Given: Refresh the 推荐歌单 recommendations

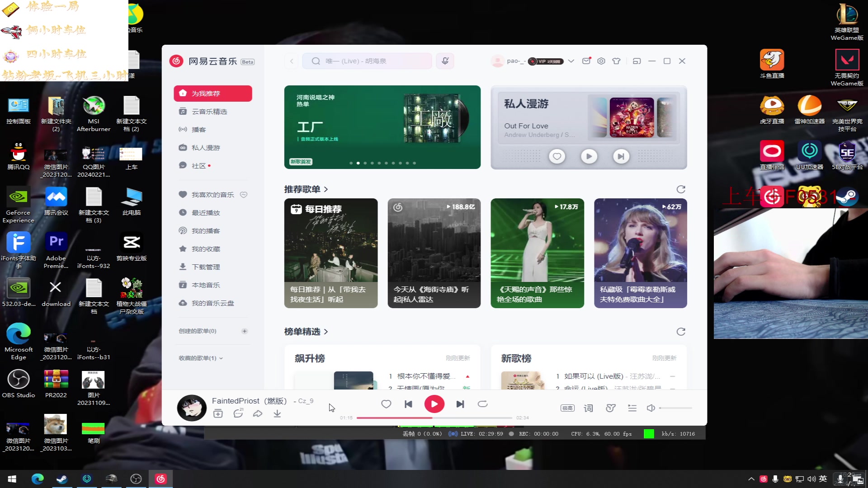Looking at the screenshot, I should [681, 189].
